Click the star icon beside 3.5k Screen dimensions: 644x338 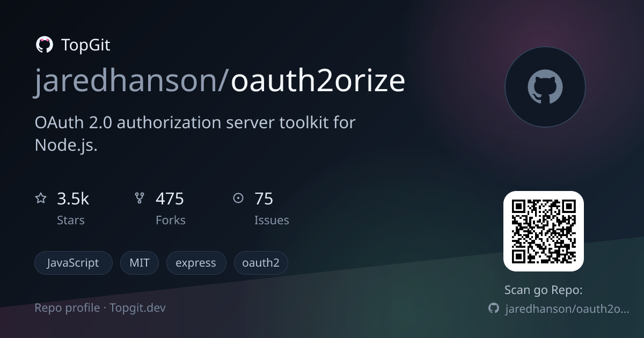point(41,199)
